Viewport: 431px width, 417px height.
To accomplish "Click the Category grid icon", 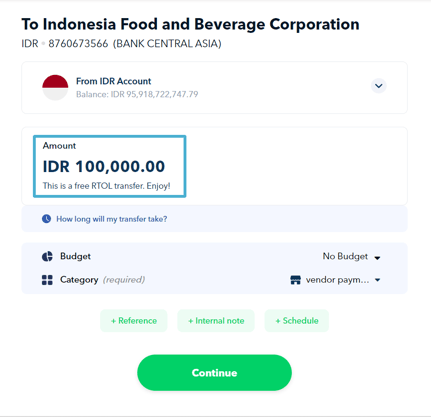I will coord(47,280).
